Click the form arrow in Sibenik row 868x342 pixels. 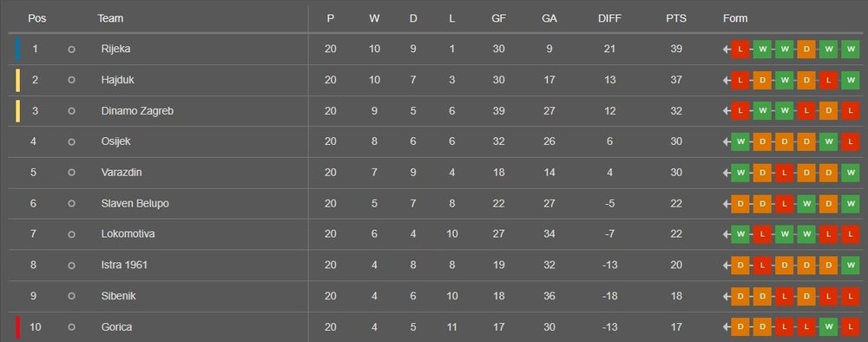click(727, 296)
